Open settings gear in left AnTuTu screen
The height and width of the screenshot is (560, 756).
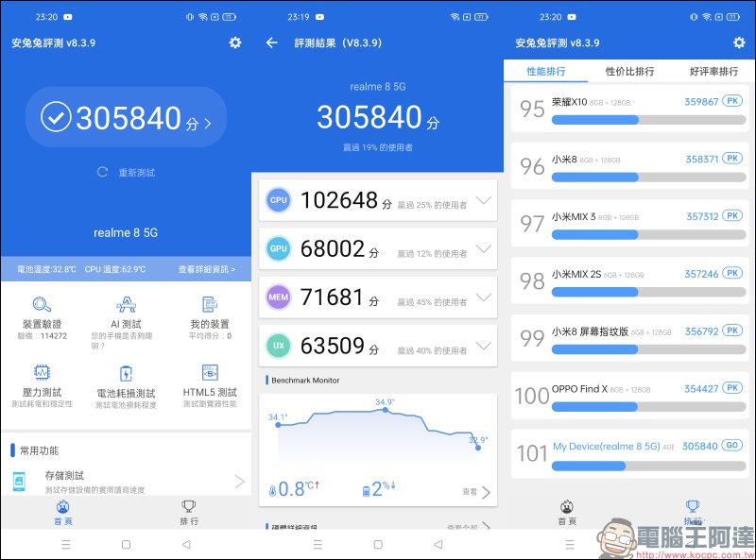pos(234,42)
